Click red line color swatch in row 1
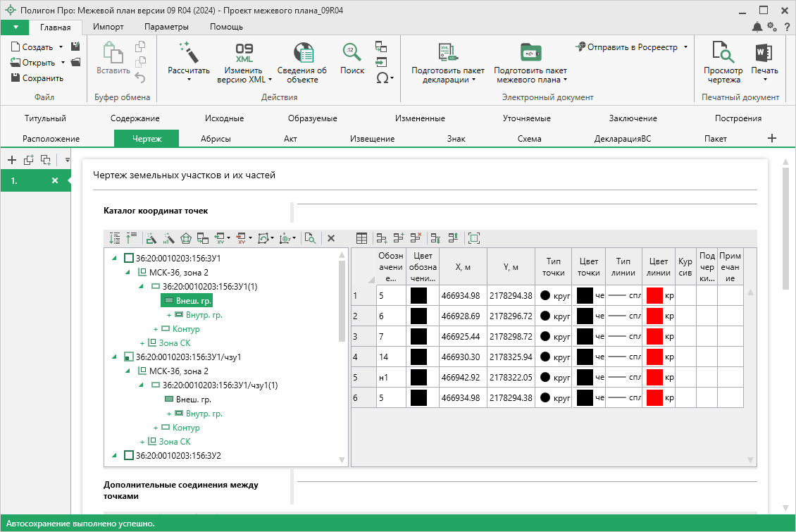The image size is (796, 532). pyautogui.click(x=654, y=296)
